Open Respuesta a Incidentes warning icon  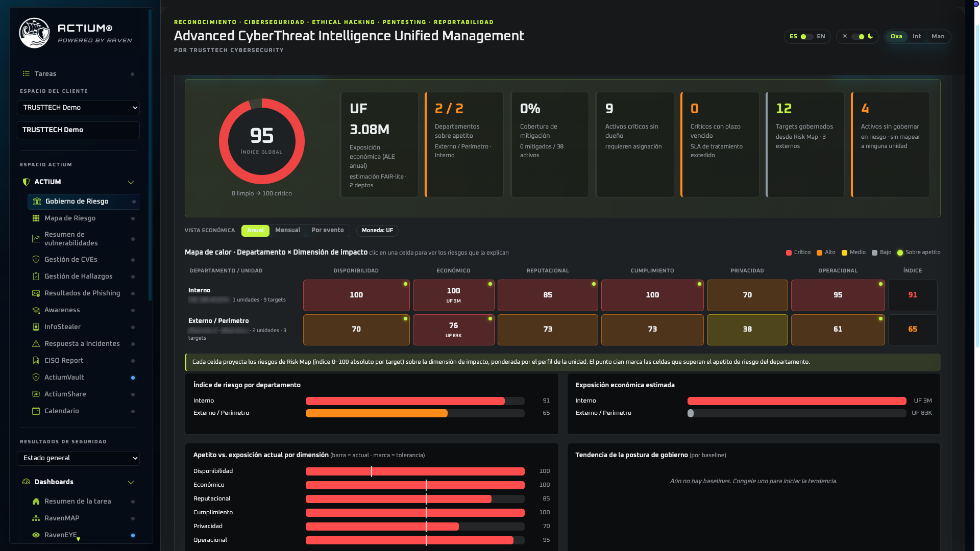(36, 344)
